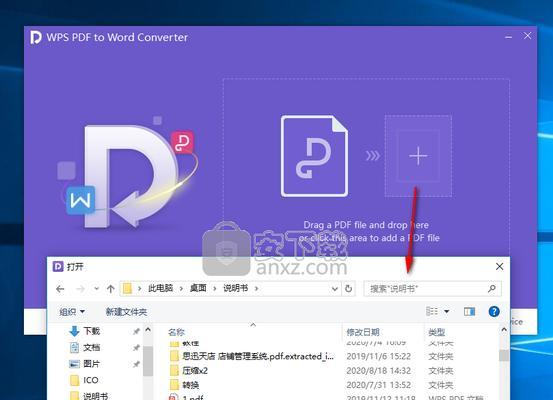Open the 组织 menu

point(72,311)
